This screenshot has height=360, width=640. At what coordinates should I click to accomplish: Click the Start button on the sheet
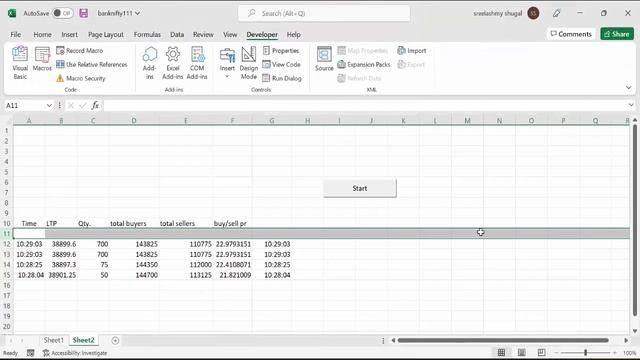click(x=360, y=188)
